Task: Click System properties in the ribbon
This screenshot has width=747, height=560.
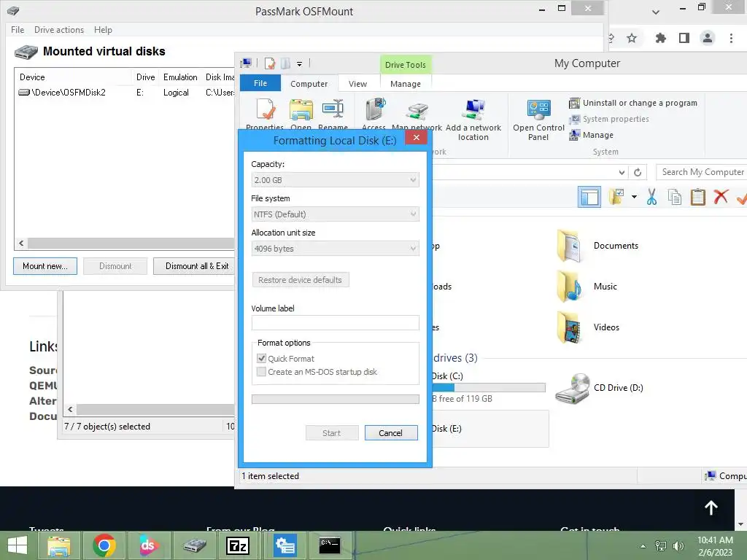Action: click(609, 119)
